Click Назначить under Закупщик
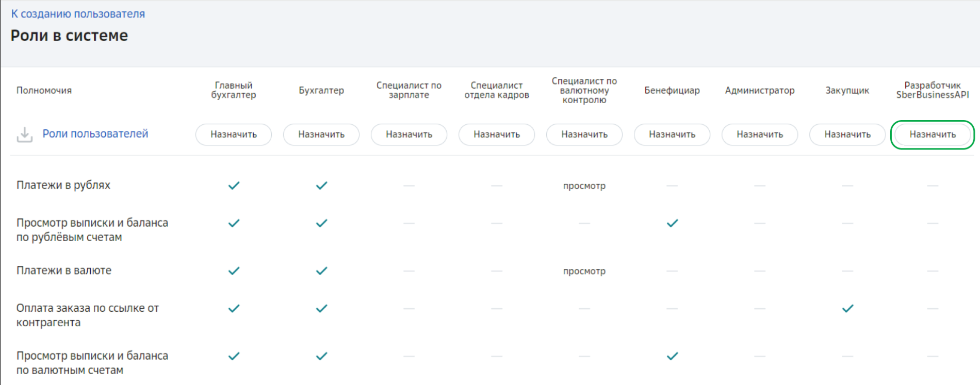 (847, 135)
